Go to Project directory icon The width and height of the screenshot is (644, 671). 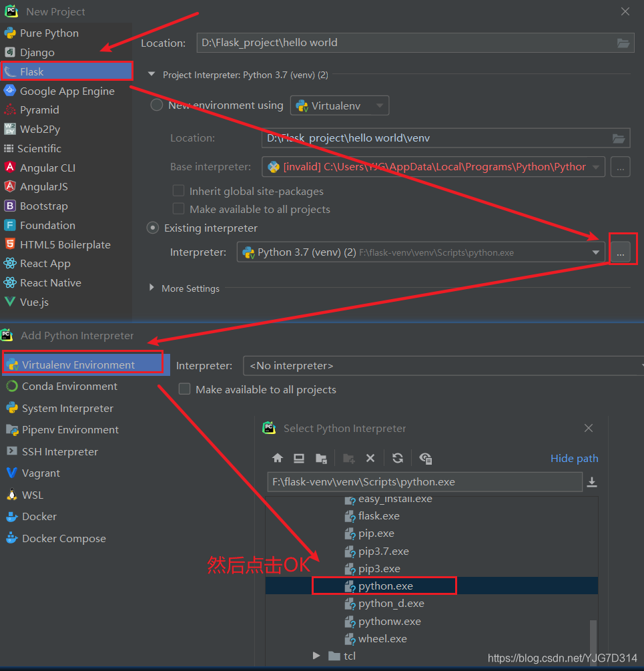coord(321,458)
